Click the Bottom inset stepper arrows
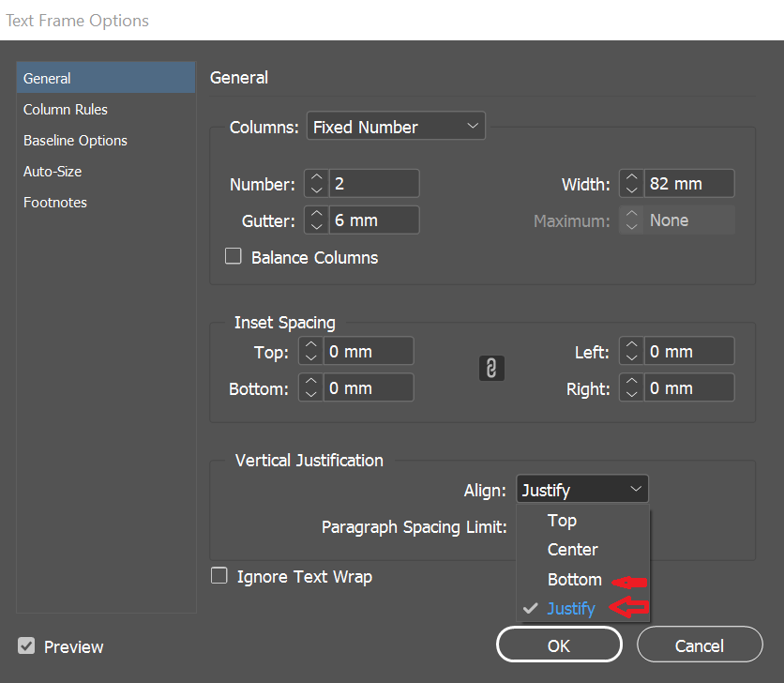The height and width of the screenshot is (683, 784). (x=310, y=387)
